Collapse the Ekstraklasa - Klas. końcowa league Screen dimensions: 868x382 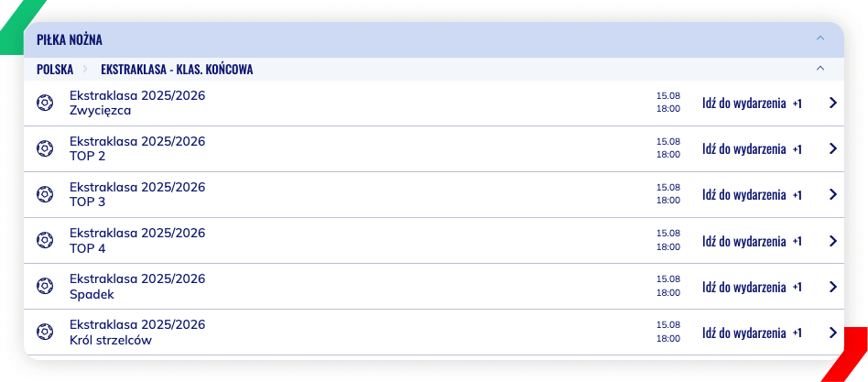coord(820,69)
